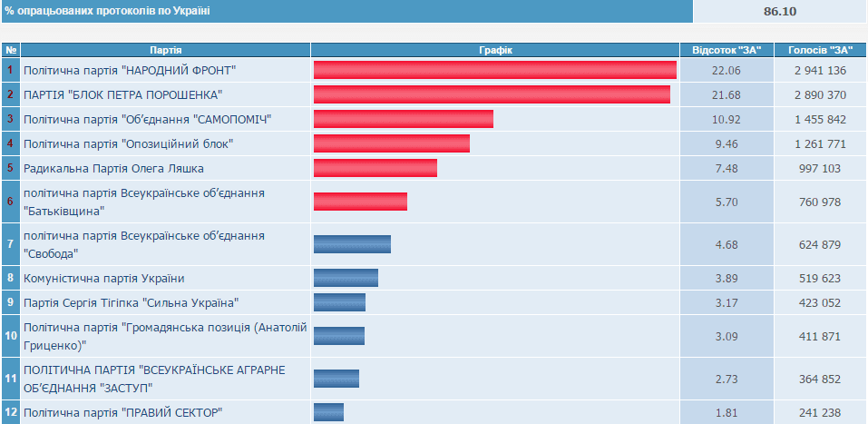Viewport: 868px width, 424px height.
Task: Select vote count 760 978
Action: tap(821, 202)
